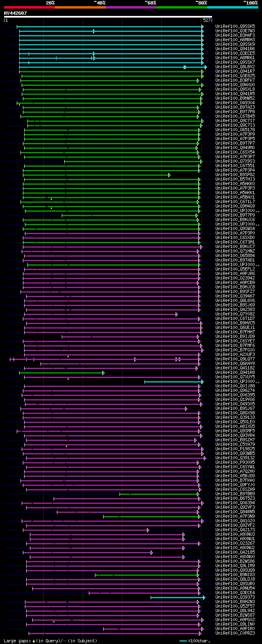
Task: Click the white query sequence ruler bar
Action: click(108, 17)
